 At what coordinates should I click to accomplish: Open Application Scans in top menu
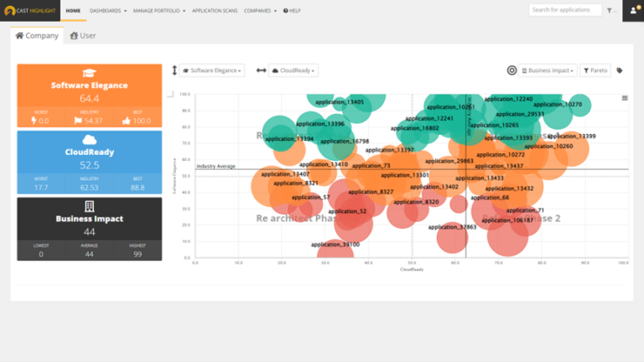215,11
